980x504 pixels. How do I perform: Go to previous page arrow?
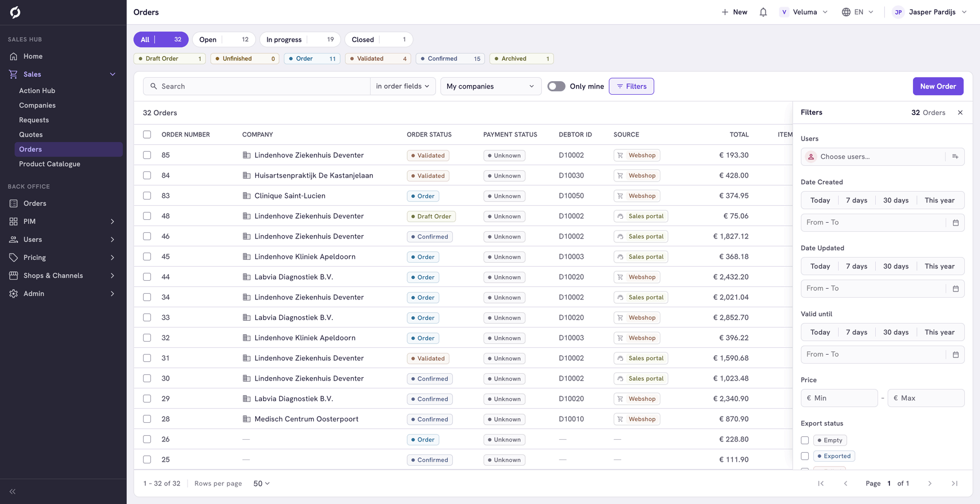(845, 484)
